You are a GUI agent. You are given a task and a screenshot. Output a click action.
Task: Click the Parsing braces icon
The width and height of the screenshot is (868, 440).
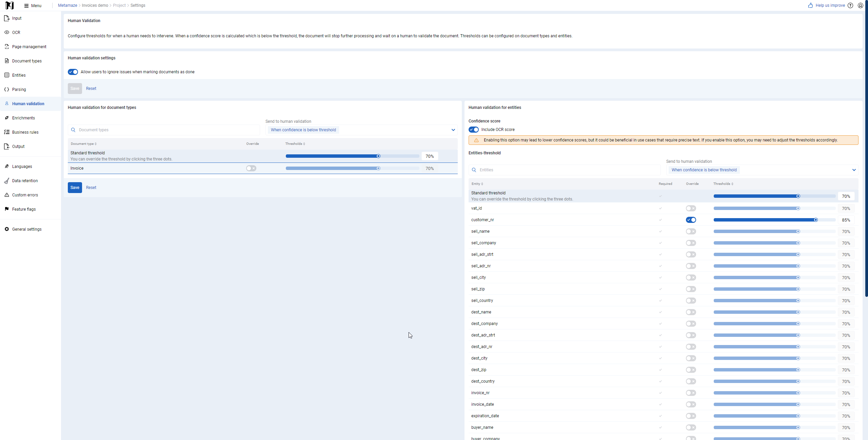point(7,90)
